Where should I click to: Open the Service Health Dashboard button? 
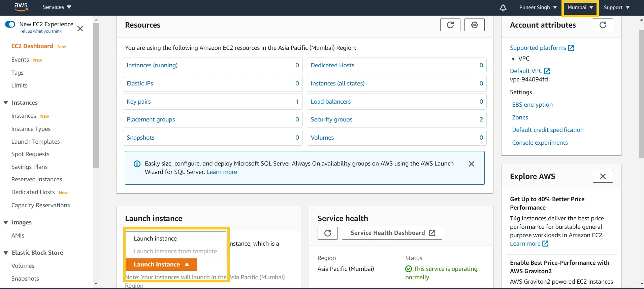[392, 233]
